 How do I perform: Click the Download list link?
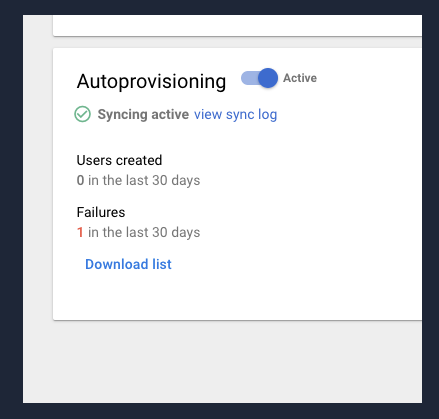point(128,264)
